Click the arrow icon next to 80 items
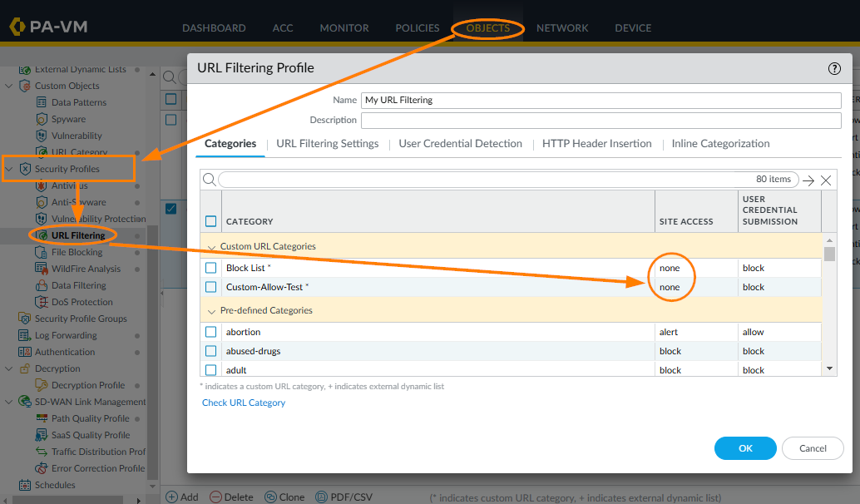 pyautogui.click(x=808, y=180)
